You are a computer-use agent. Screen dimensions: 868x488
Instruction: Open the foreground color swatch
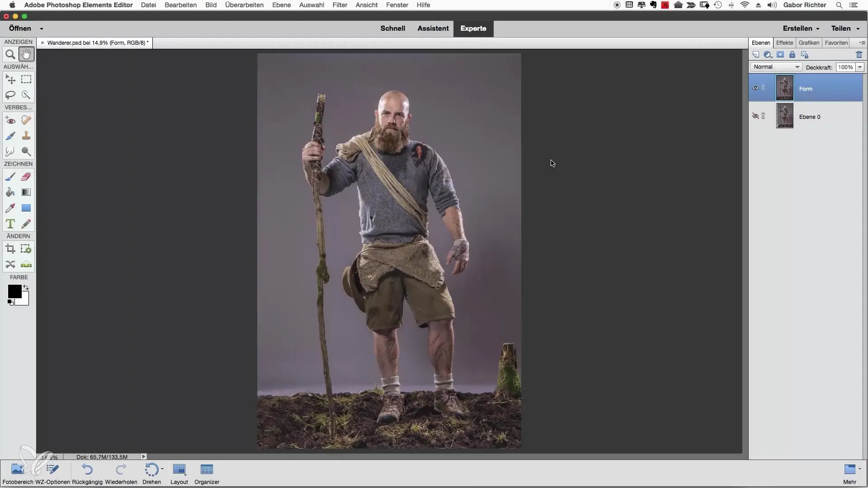tap(14, 291)
